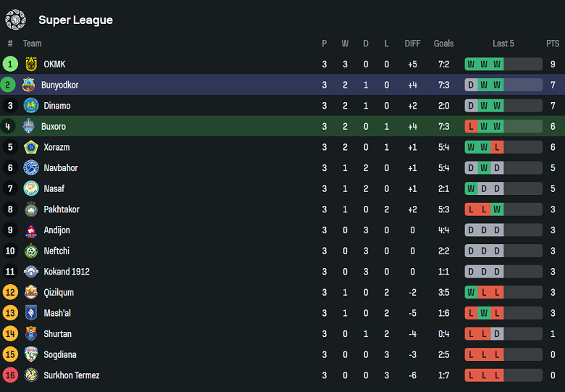Click the Surkhon Termez badge

point(31,375)
